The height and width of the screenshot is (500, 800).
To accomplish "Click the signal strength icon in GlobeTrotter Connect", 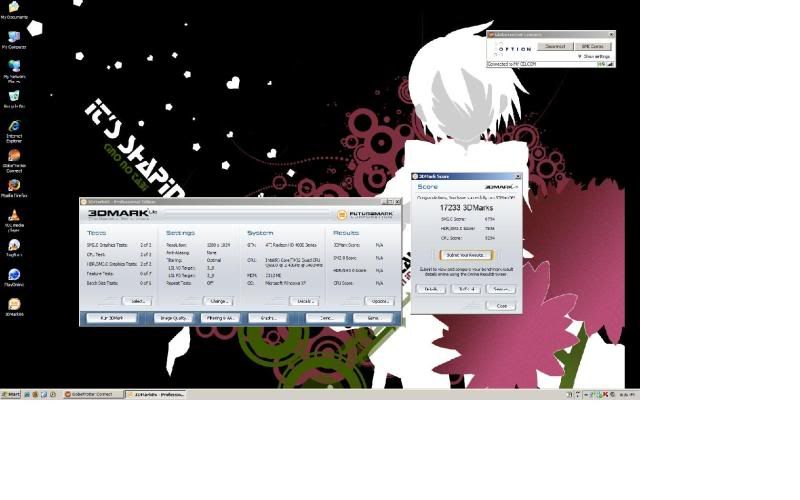I will 610,64.
